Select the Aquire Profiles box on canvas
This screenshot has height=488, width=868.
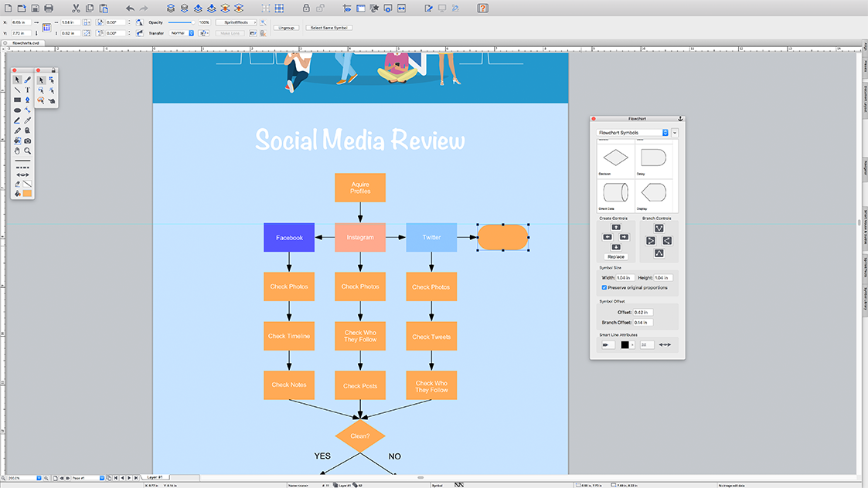click(360, 188)
